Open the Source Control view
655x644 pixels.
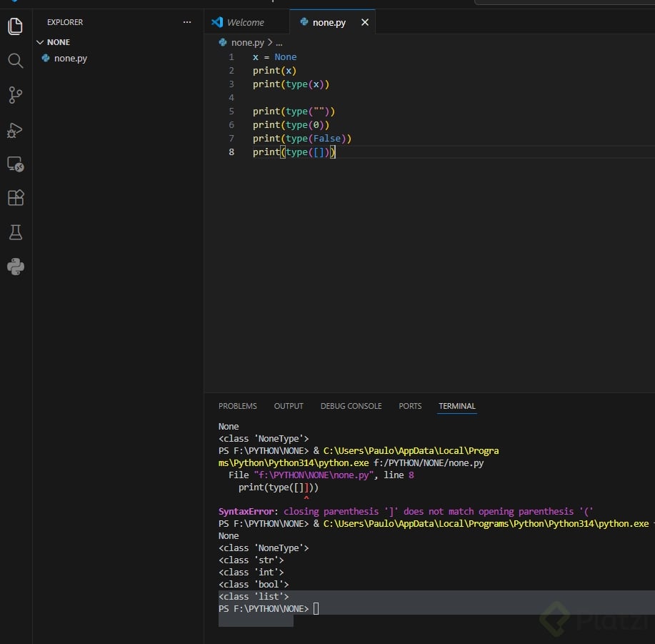click(x=16, y=95)
